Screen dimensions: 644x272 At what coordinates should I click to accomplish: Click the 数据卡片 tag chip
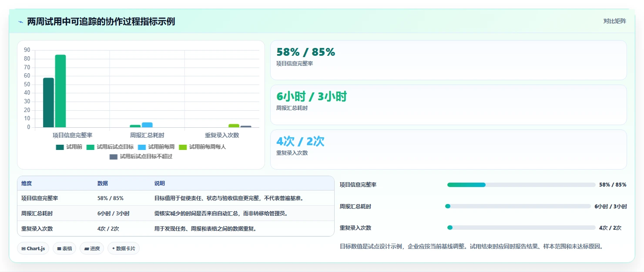[124, 248]
